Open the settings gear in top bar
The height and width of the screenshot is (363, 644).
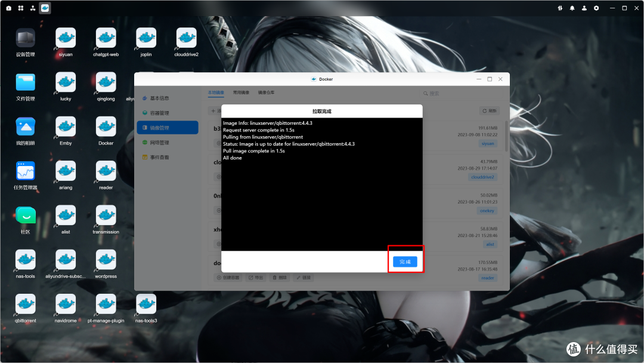tap(596, 8)
